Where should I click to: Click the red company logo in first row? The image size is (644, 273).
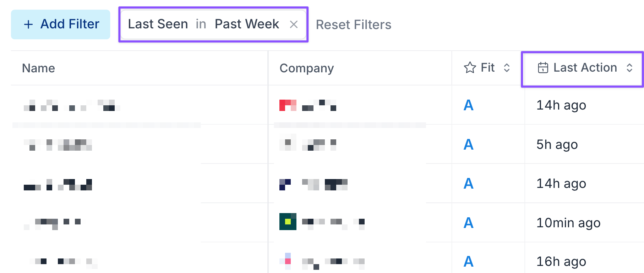(x=288, y=105)
